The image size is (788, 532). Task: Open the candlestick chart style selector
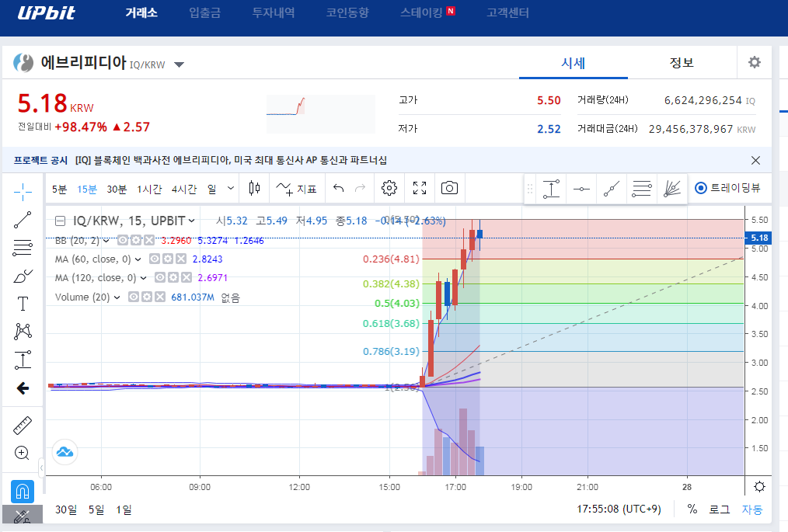tap(254, 189)
